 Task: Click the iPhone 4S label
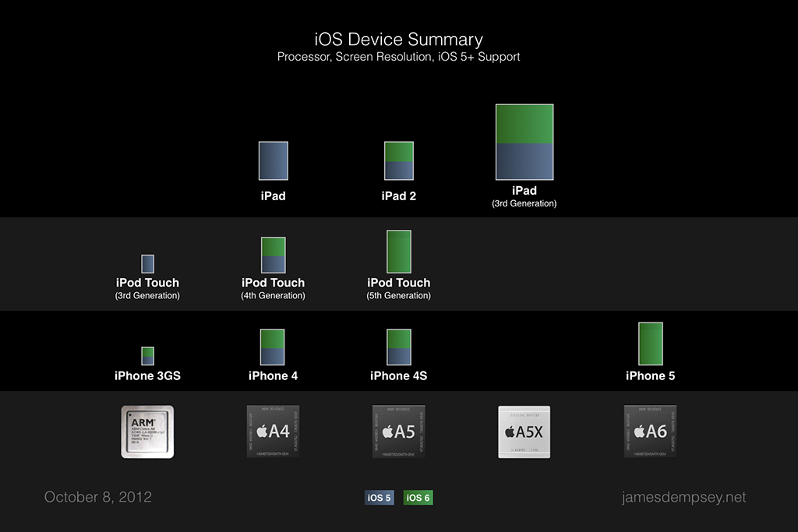(x=398, y=376)
